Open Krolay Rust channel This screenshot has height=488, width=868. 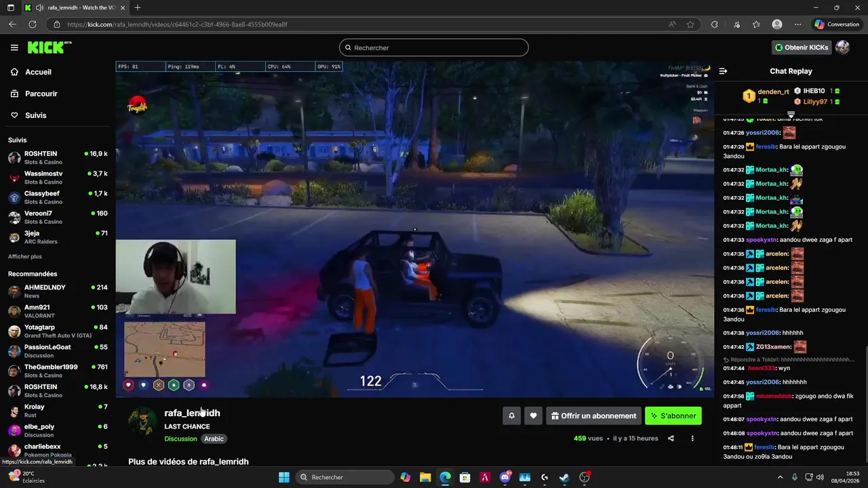click(x=58, y=411)
